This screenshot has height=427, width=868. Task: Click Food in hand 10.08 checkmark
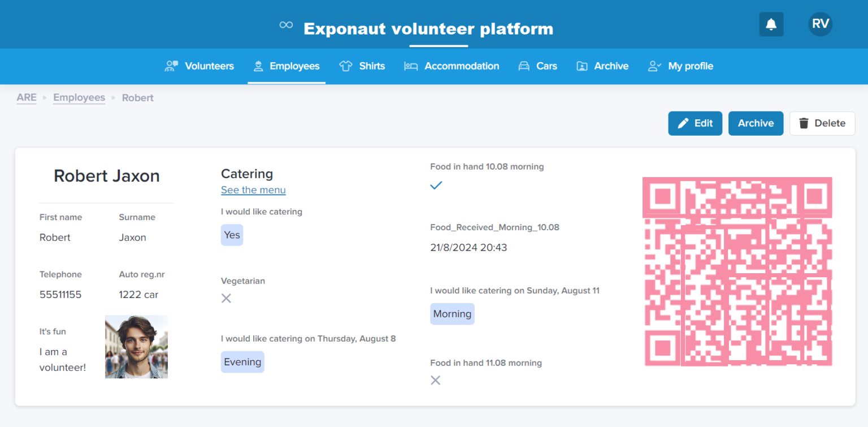[436, 185]
